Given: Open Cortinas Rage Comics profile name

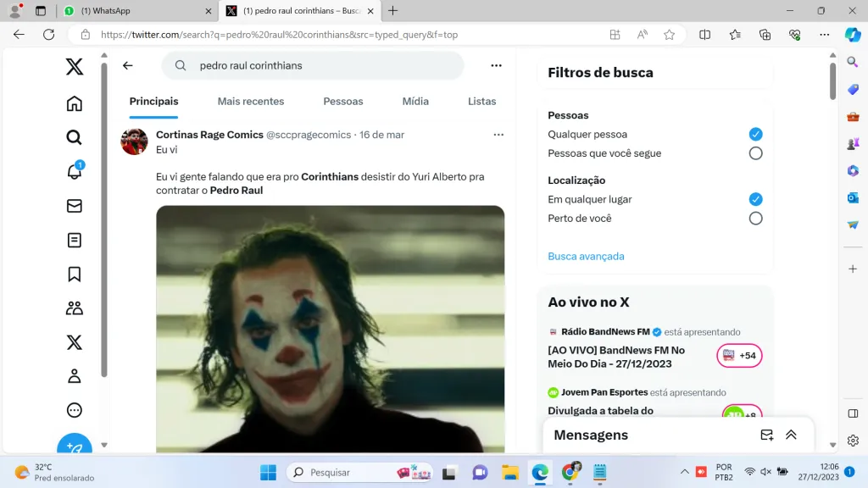Looking at the screenshot, I should 209,135.
